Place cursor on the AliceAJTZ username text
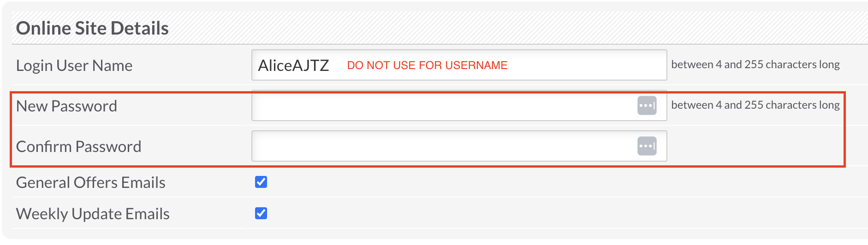 coord(293,65)
